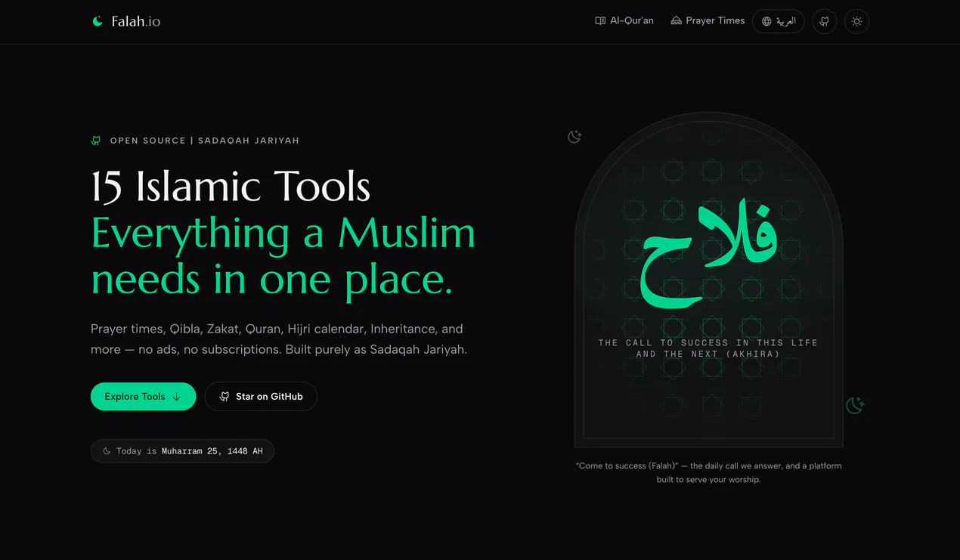The image size is (960, 560).
Task: Click Star on GitHub button
Action: 261,396
